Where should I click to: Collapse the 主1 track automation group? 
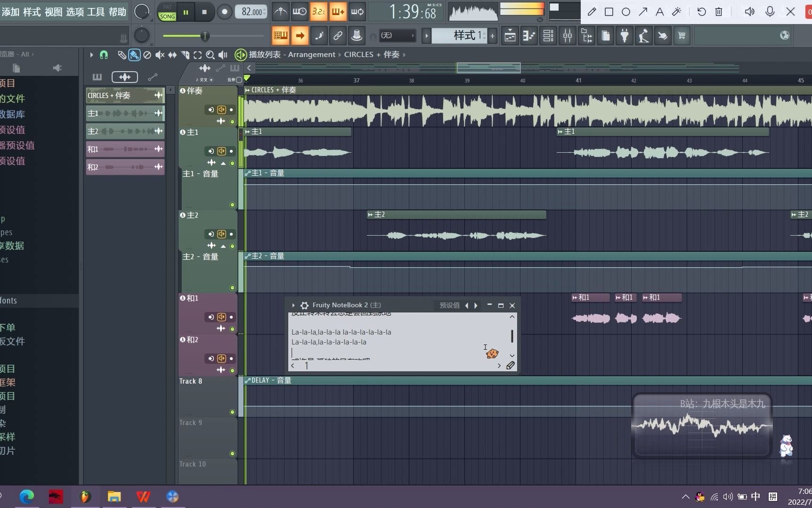223,163
